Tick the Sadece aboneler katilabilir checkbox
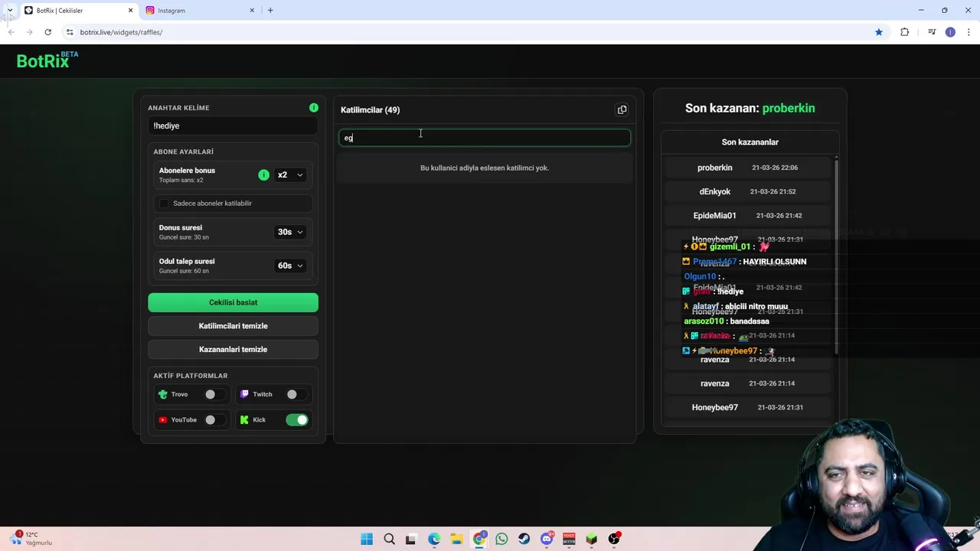The width and height of the screenshot is (980, 551). pos(164,204)
